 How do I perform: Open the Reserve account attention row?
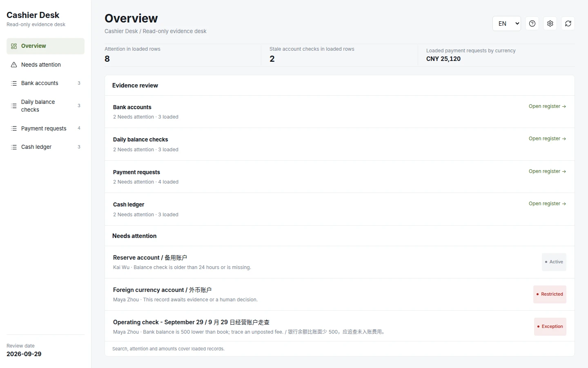click(340, 262)
